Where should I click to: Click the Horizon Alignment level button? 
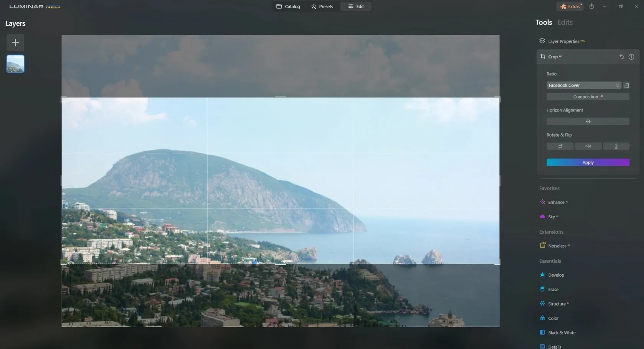pos(588,121)
